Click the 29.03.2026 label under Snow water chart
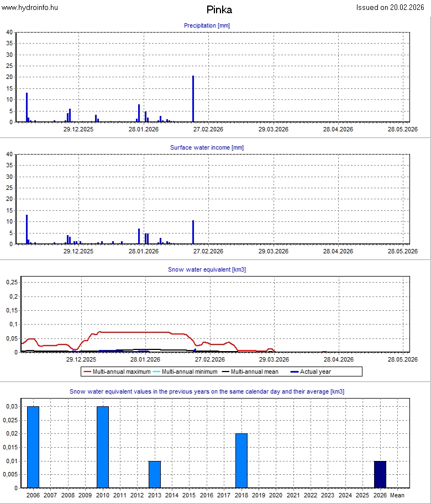431x504 pixels. pos(274,359)
